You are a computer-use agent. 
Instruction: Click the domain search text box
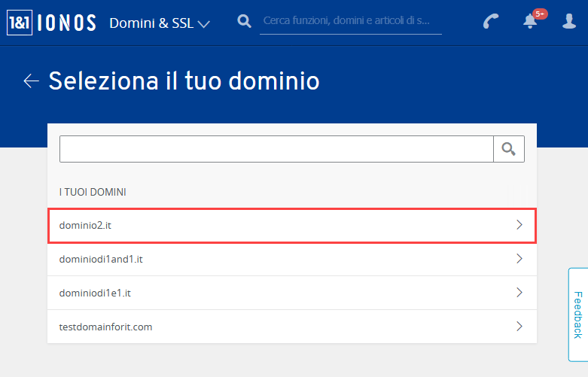(276, 149)
